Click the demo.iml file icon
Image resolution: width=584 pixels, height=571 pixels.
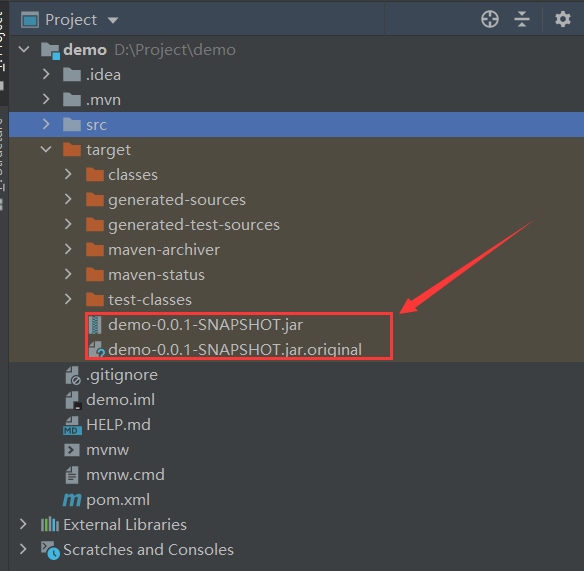click(x=73, y=400)
